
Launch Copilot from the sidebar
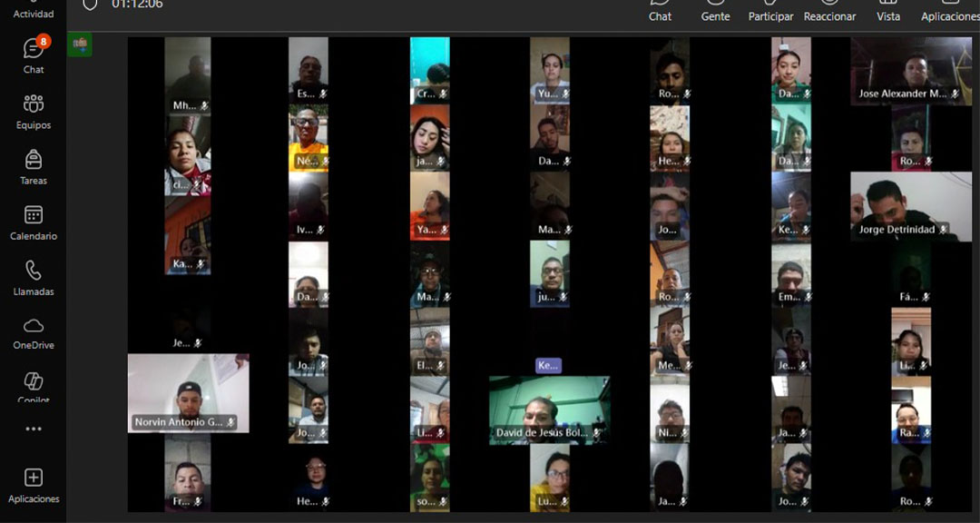click(x=34, y=386)
